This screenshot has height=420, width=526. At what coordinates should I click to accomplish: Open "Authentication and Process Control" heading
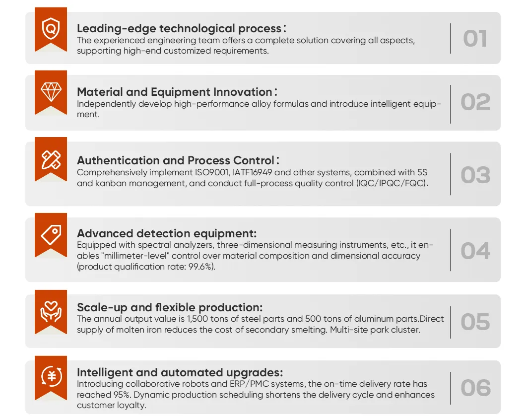click(178, 161)
